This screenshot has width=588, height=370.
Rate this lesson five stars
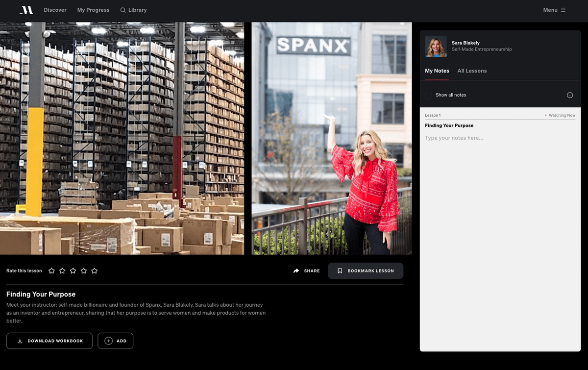pos(95,271)
